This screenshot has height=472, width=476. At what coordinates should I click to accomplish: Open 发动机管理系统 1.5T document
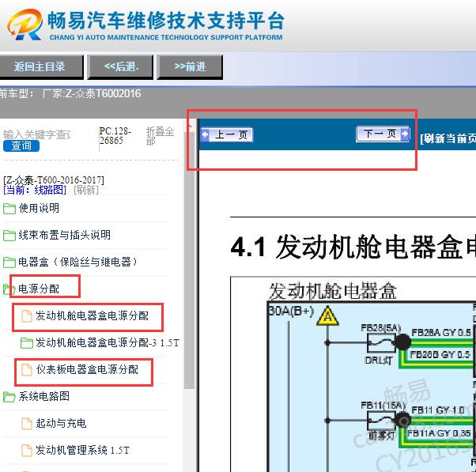[x=82, y=450]
